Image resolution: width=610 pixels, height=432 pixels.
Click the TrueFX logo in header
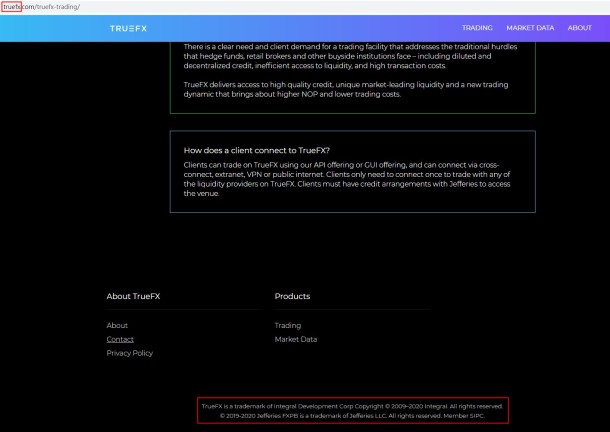coord(128,28)
